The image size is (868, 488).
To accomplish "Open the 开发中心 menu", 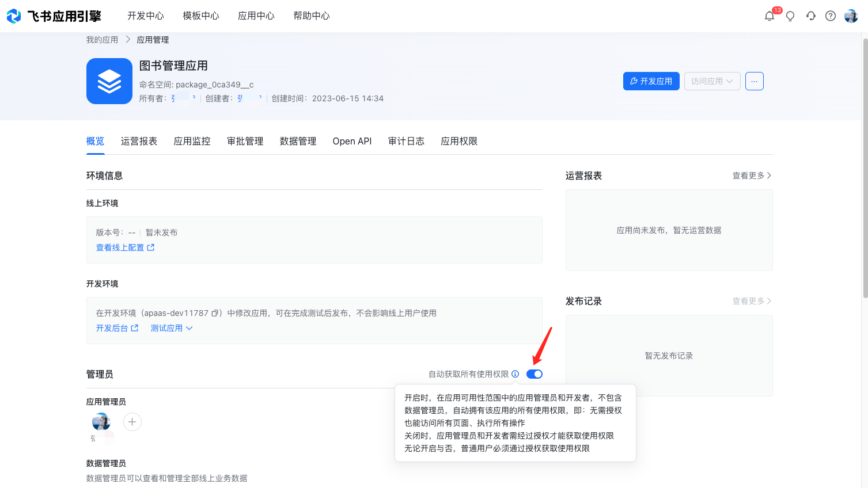I will click(x=146, y=16).
